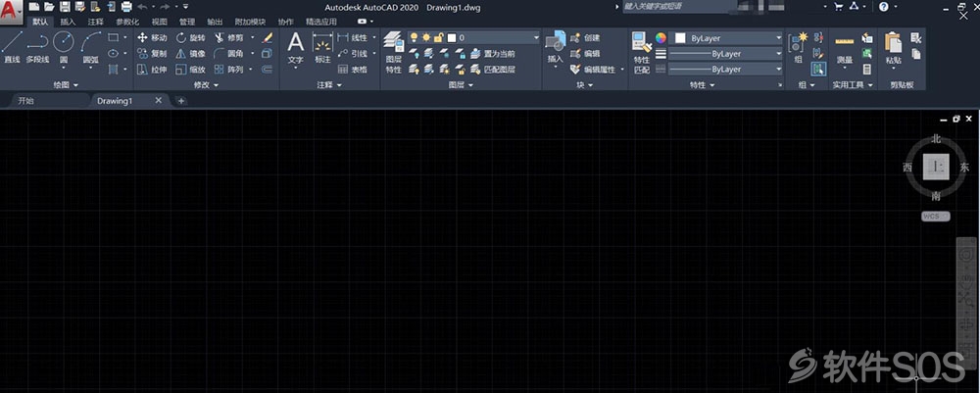Click the WCS coordinate system button
The width and height of the screenshot is (980, 393).
(935, 217)
